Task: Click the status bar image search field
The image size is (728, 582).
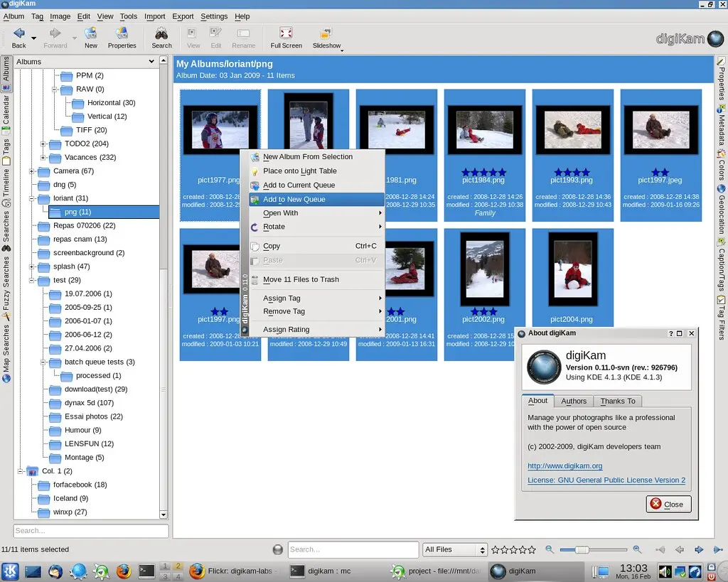Action: pyautogui.click(x=353, y=549)
